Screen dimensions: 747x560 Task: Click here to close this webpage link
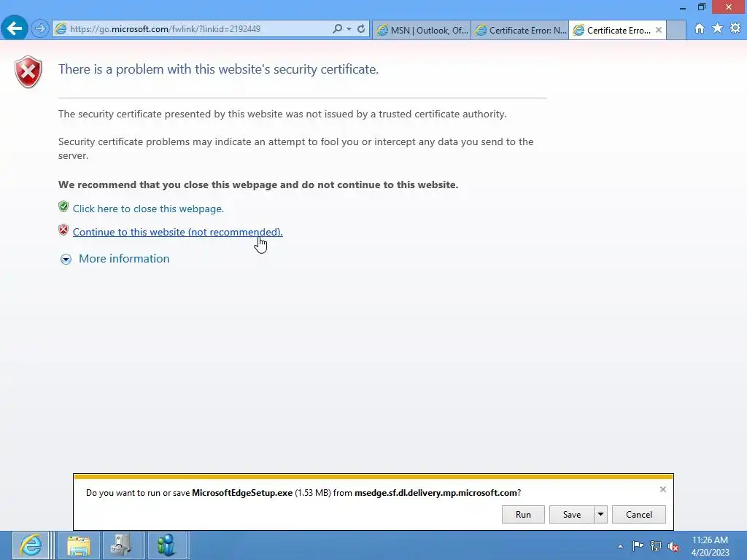click(148, 209)
